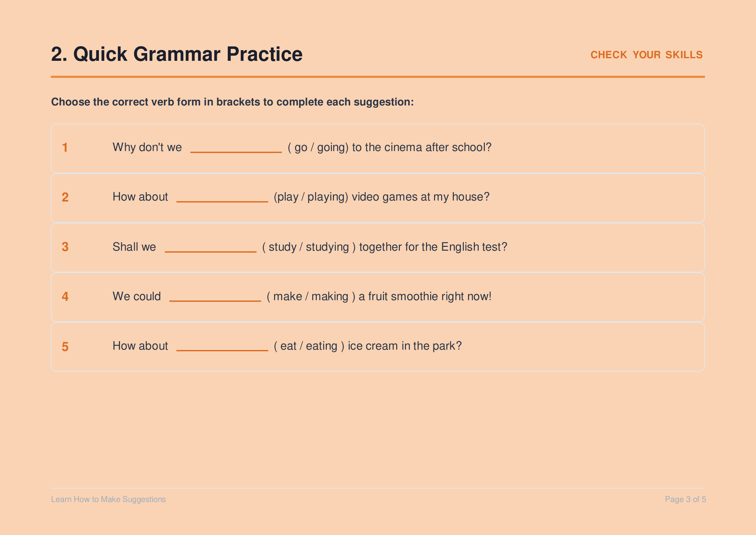Click the footer "Learn How to Make Suggestions"
756x535 pixels.
(x=108, y=499)
